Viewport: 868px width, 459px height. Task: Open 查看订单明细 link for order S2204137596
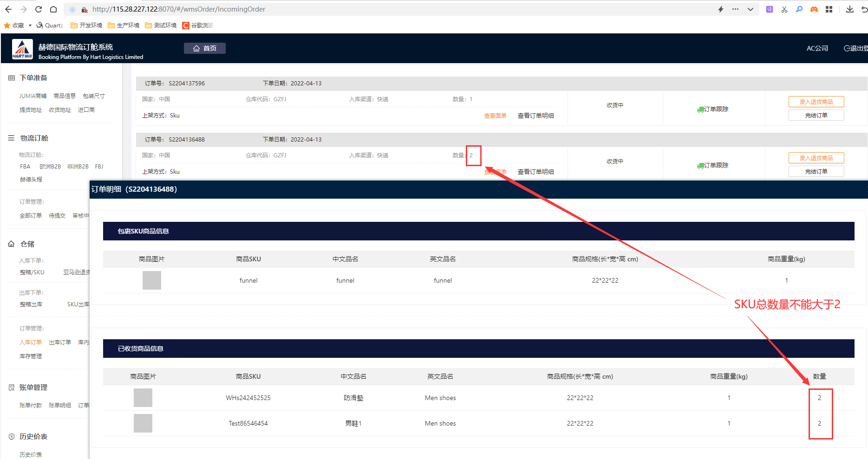535,116
